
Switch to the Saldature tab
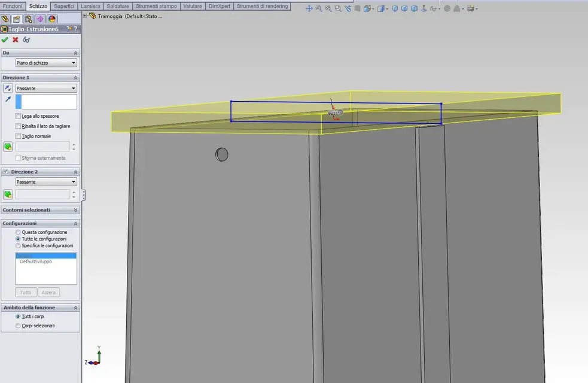point(118,6)
